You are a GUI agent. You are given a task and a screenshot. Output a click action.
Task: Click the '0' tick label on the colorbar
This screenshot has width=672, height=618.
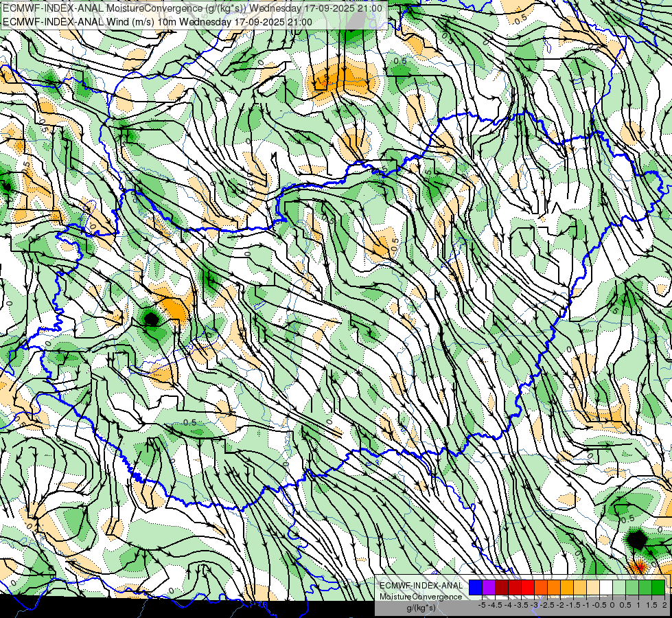coord(612,605)
